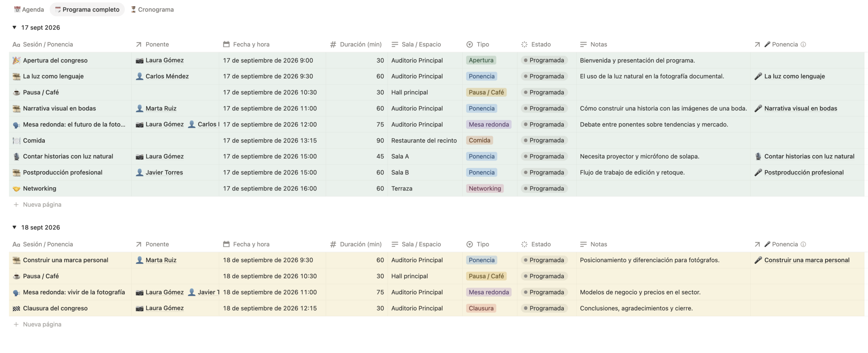Open Narrativa visual en bodas ponencia relation link
The width and height of the screenshot is (868, 353).
click(x=801, y=109)
